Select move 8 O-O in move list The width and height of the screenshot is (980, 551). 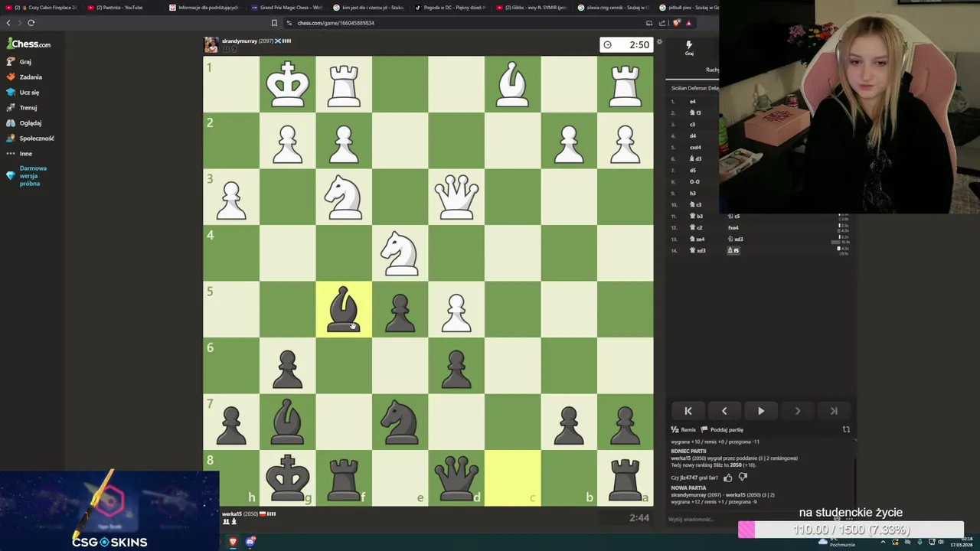(x=694, y=181)
